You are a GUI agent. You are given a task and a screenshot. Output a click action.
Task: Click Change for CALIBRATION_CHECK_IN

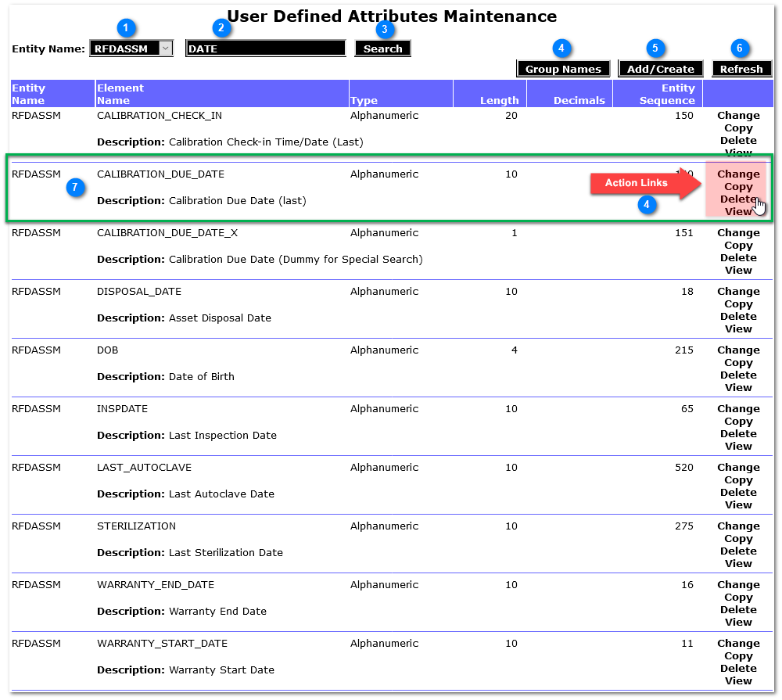pos(738,115)
